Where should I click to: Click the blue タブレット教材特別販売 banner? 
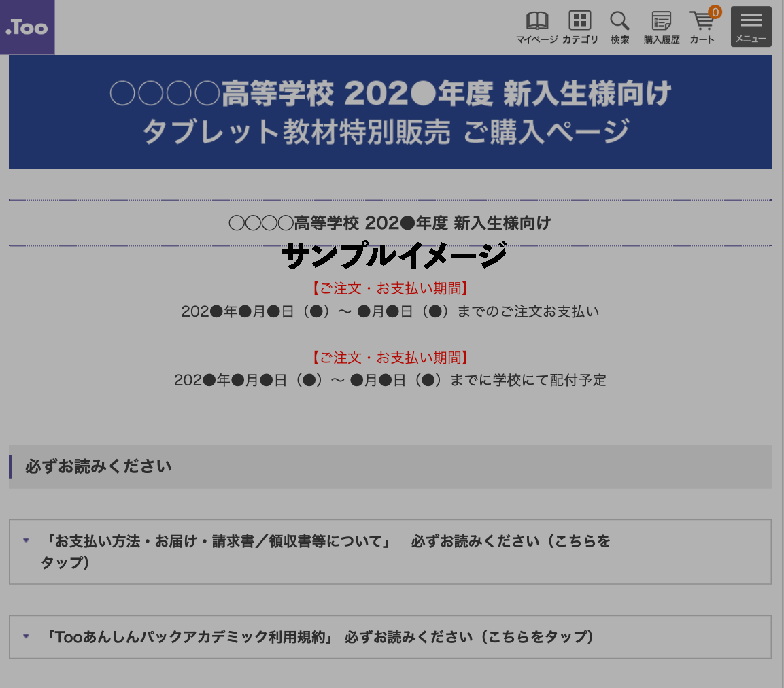click(390, 112)
